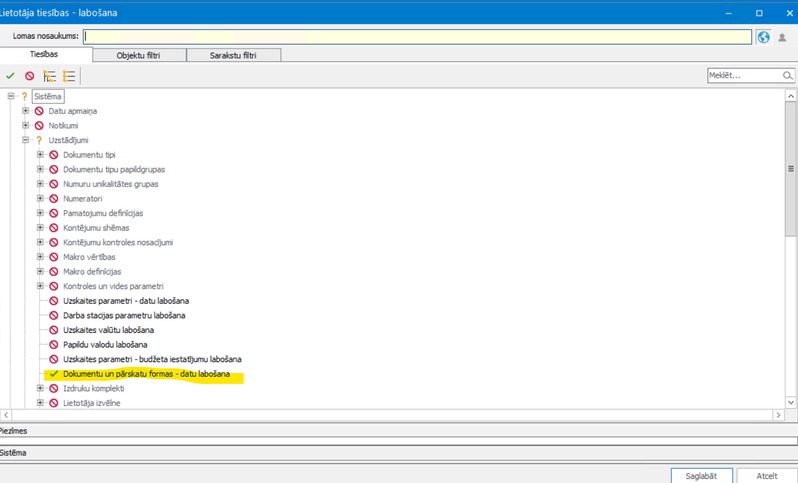Click denied icon for Pamatojumu definīcijas
The width and height of the screenshot is (798, 483).
pos(53,213)
